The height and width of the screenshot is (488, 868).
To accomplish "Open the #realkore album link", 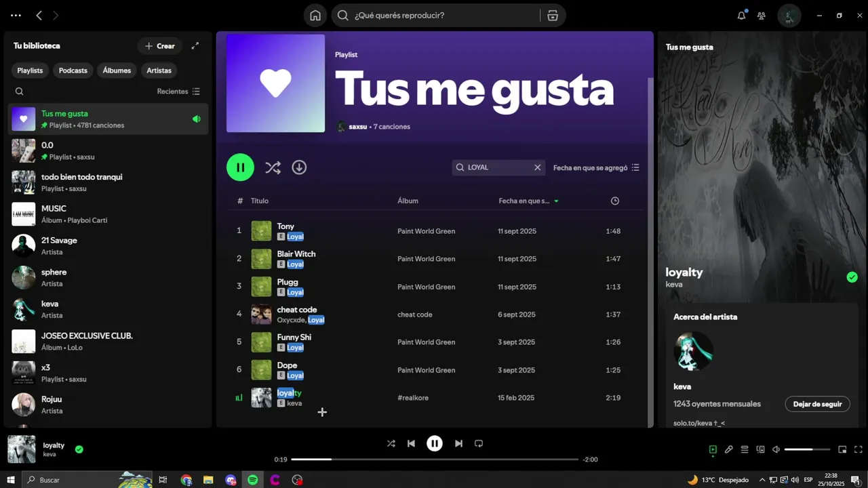I will click(x=413, y=398).
